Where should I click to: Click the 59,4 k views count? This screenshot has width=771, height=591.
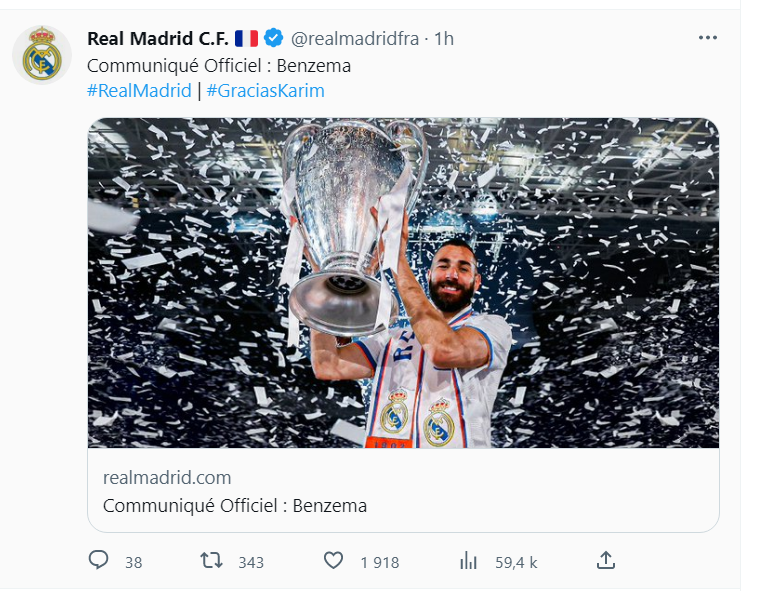(516, 562)
